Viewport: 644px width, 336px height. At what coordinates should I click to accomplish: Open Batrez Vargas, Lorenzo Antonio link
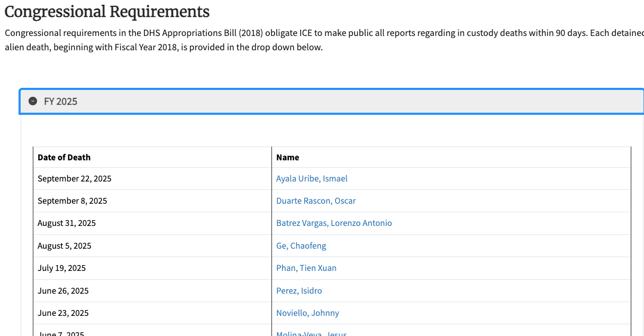coord(334,223)
